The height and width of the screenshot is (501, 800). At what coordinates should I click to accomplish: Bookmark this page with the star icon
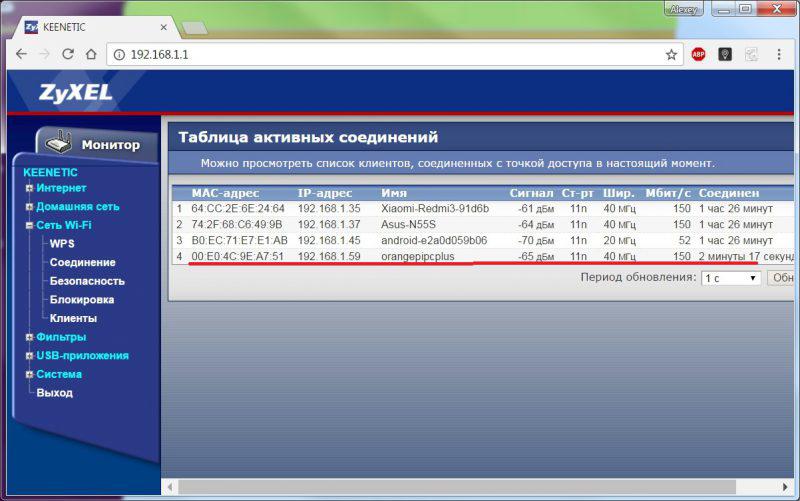click(671, 55)
